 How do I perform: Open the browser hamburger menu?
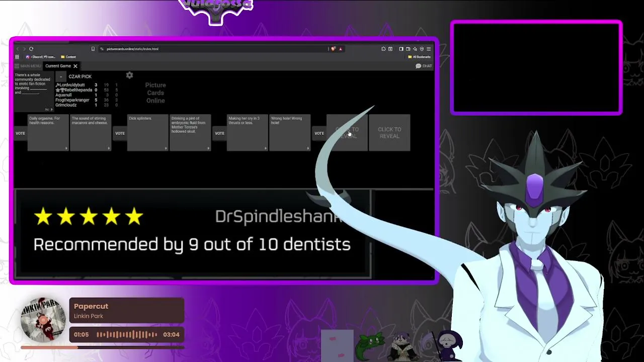(429, 49)
